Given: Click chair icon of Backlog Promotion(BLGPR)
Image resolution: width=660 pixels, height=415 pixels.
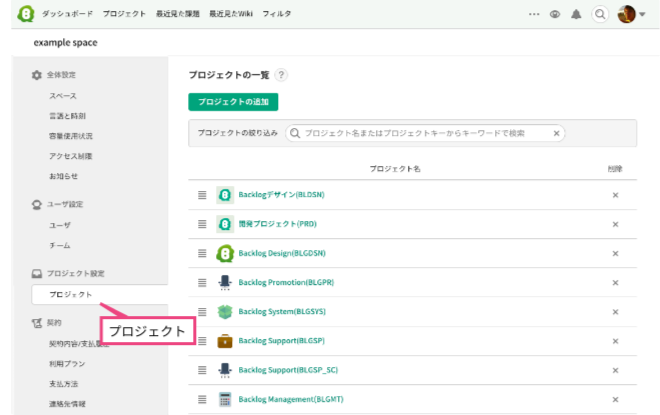Looking at the screenshot, I should pos(225,282).
